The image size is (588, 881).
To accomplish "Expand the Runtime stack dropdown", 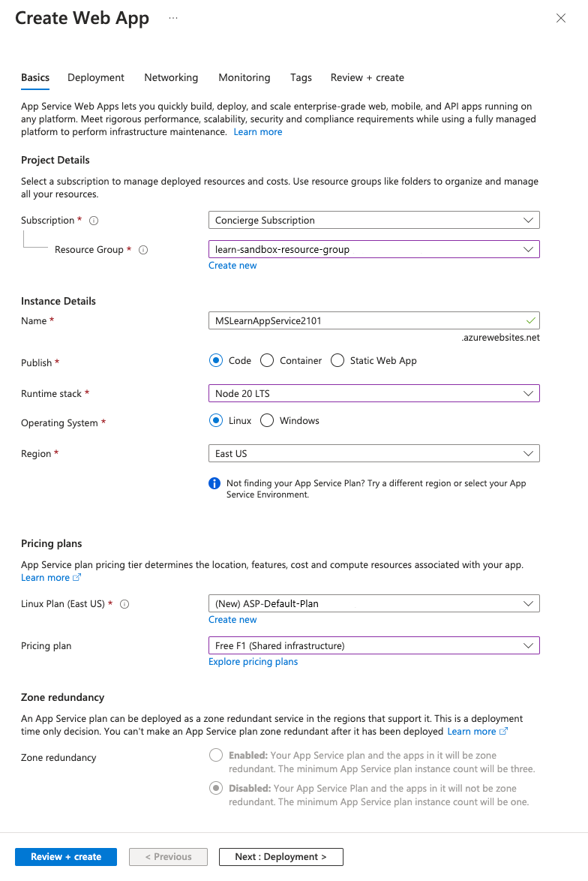I will (x=373, y=393).
